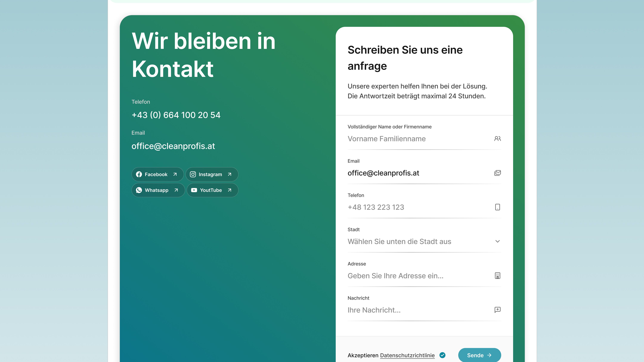This screenshot has height=362, width=644.
Task: Click the 'Email' label in the green panel
Action: (x=138, y=133)
